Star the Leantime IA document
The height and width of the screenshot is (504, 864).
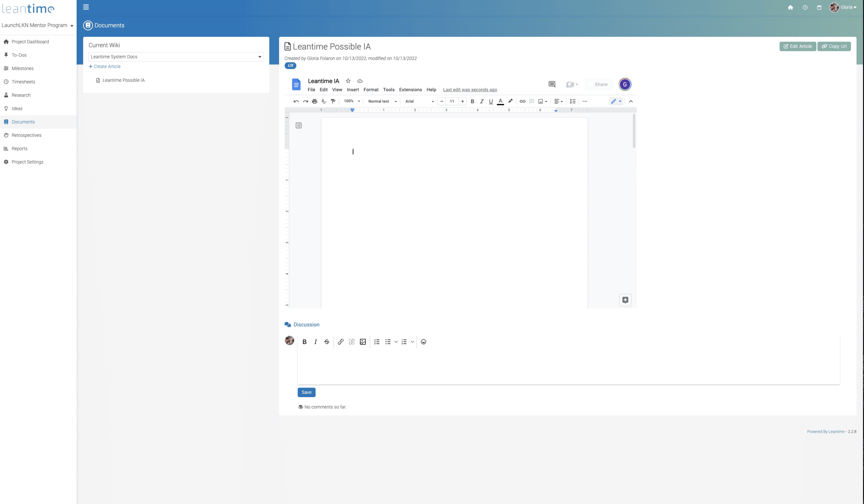click(x=348, y=81)
